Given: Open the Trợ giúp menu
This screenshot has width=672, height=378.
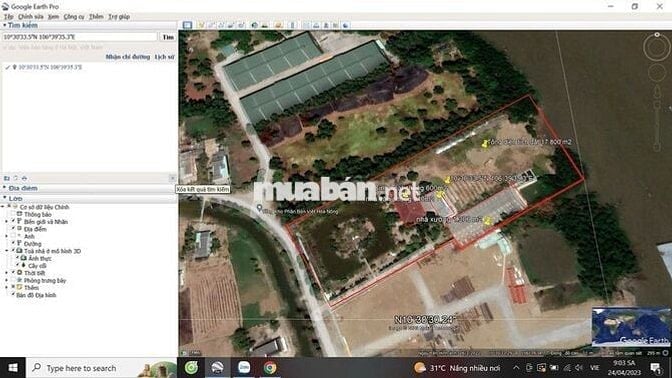Looking at the screenshot, I should coord(119,16).
